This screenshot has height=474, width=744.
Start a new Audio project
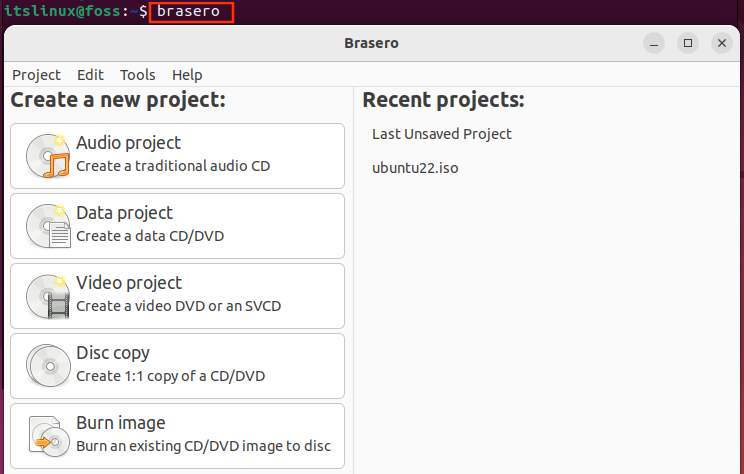pyautogui.click(x=177, y=156)
